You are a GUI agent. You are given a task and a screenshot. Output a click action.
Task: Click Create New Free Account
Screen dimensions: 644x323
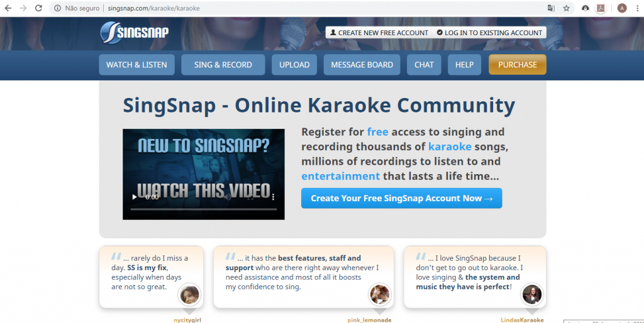(379, 33)
